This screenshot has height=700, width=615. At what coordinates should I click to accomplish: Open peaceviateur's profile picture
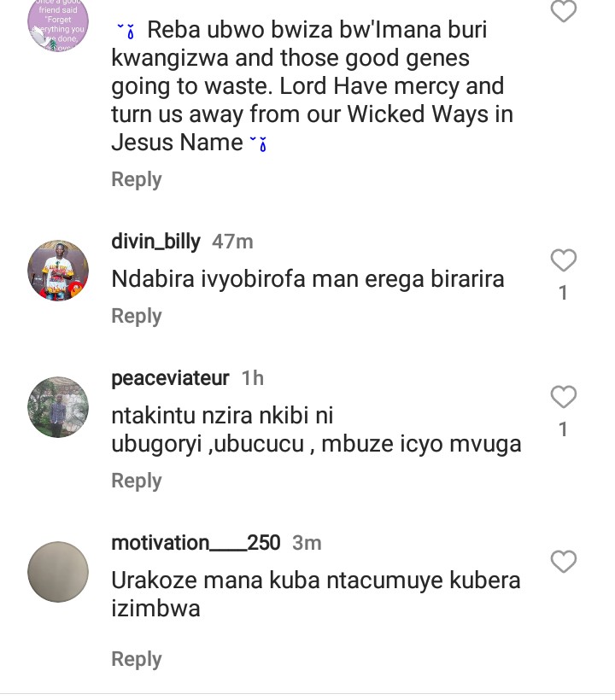coord(58,407)
